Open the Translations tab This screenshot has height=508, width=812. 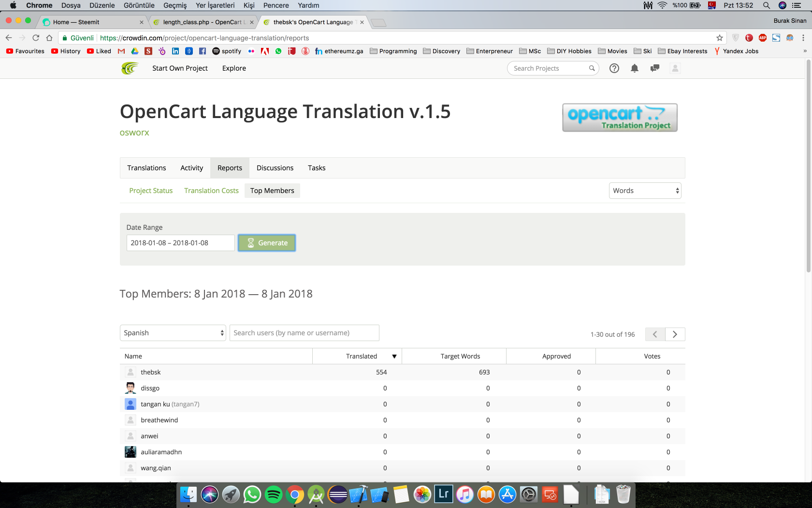(146, 168)
